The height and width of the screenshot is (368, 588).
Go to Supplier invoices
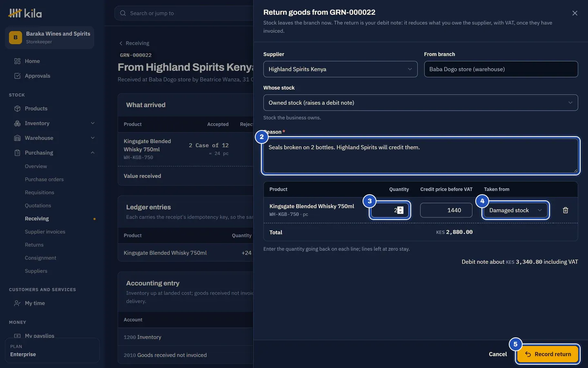point(45,231)
